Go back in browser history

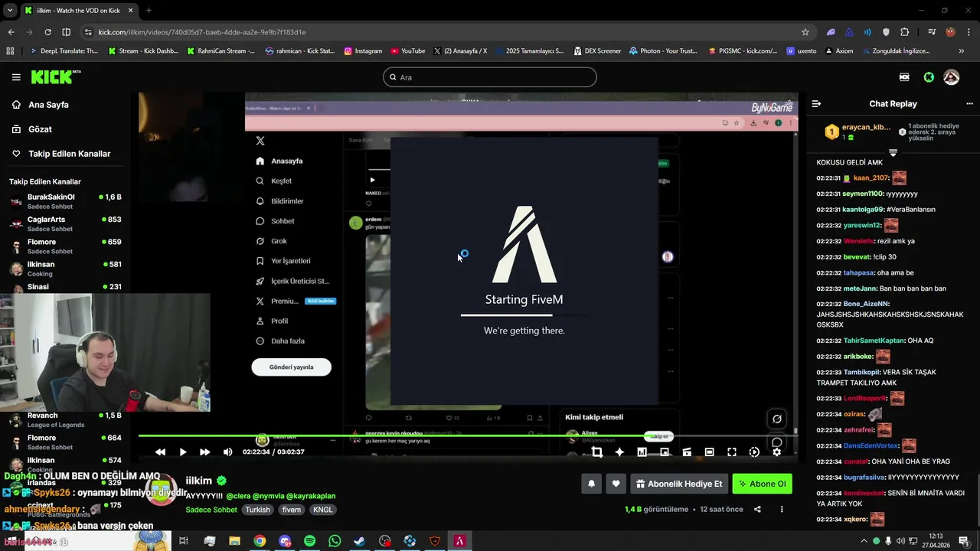[11, 32]
